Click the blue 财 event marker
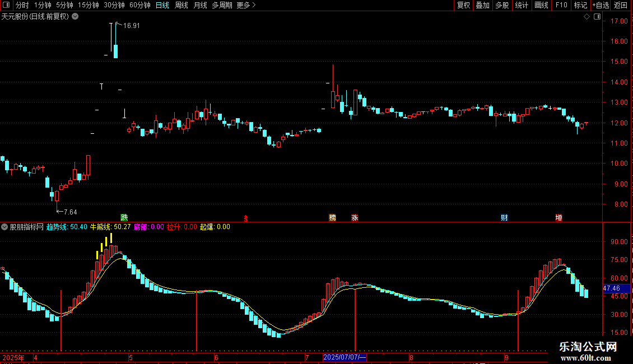Image resolution: width=633 pixels, height=364 pixels. click(504, 218)
